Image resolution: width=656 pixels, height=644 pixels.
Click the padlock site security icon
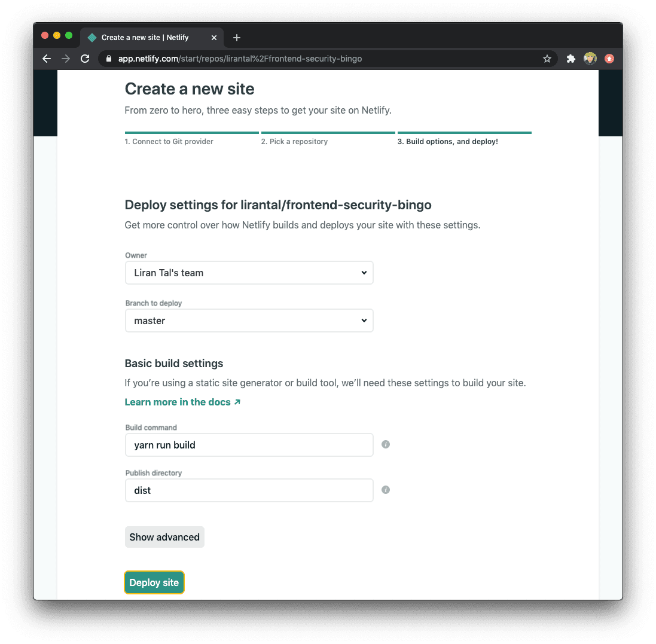[x=109, y=59]
